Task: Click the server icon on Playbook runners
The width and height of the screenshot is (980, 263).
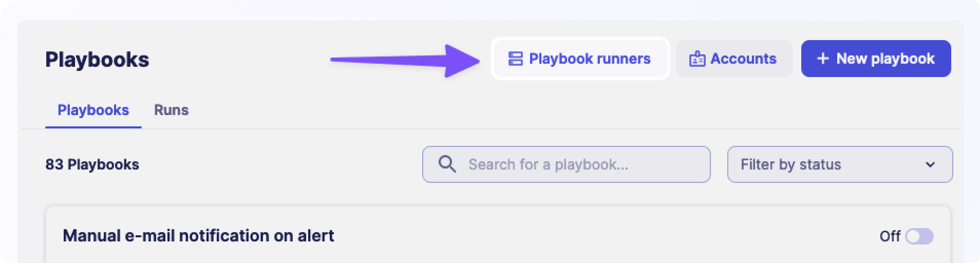Action: (515, 59)
